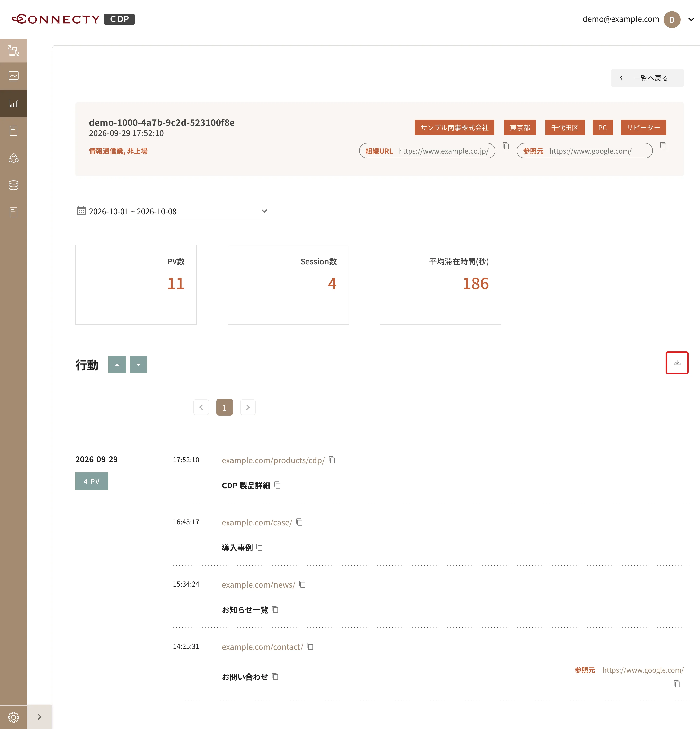Image resolution: width=700 pixels, height=729 pixels.
Task: Go back with 一覧へ戻る button
Action: click(x=647, y=78)
